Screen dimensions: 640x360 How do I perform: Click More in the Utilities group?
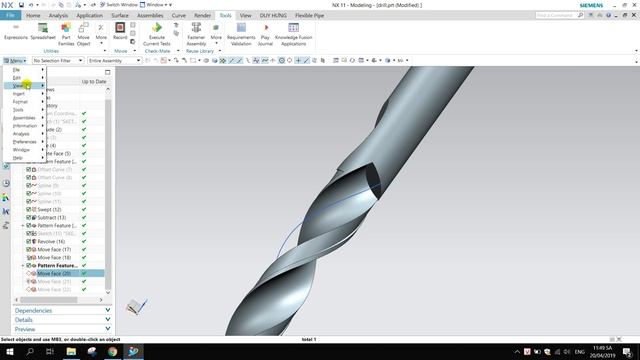[x=101, y=34]
